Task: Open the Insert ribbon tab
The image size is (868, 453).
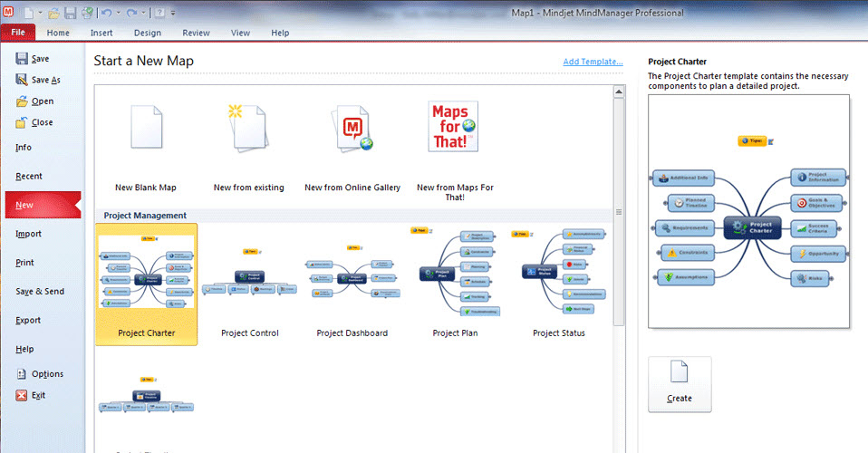Action: tap(101, 33)
